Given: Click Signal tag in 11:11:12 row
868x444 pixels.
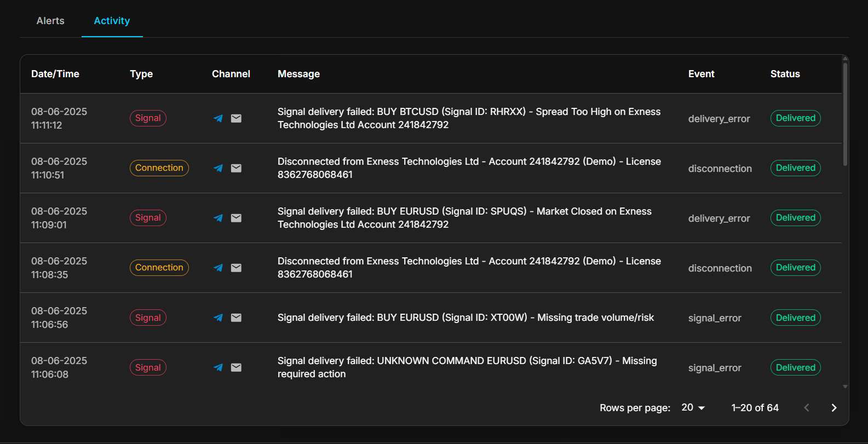Looking at the screenshot, I should pyautogui.click(x=148, y=118).
